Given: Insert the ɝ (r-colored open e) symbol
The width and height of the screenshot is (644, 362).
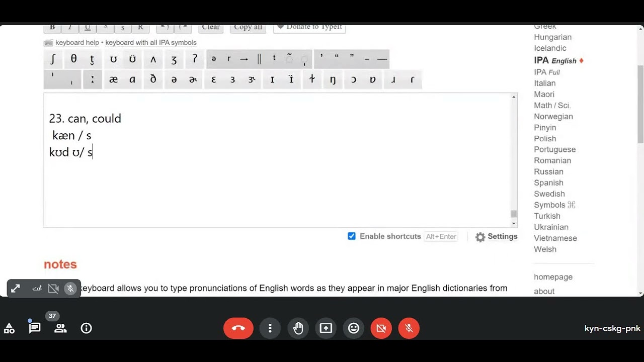Looking at the screenshot, I should (252, 79).
